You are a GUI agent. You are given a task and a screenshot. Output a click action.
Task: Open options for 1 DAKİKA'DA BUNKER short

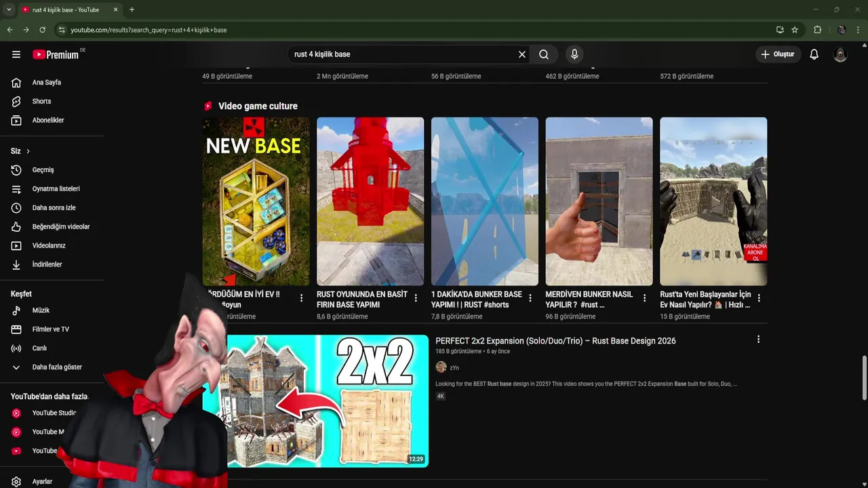[530, 298]
